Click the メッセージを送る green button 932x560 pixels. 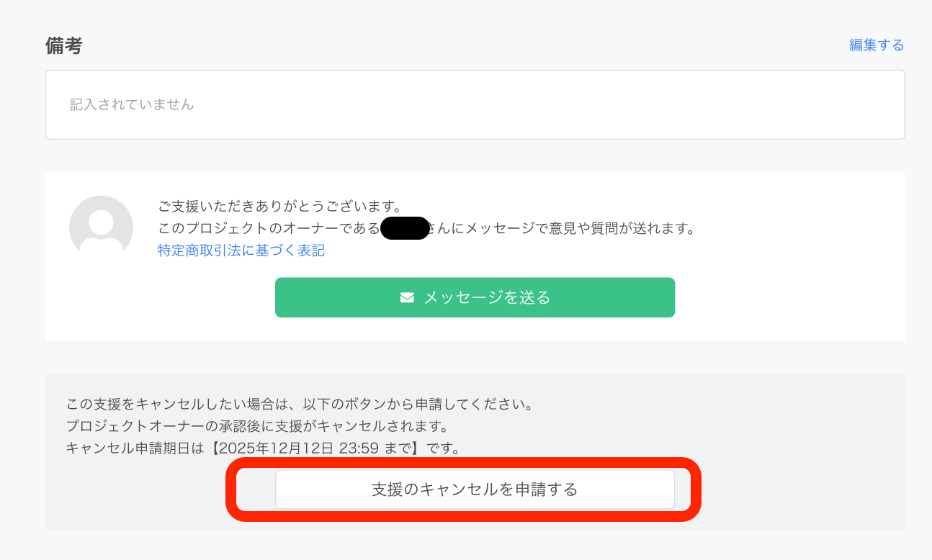(475, 297)
